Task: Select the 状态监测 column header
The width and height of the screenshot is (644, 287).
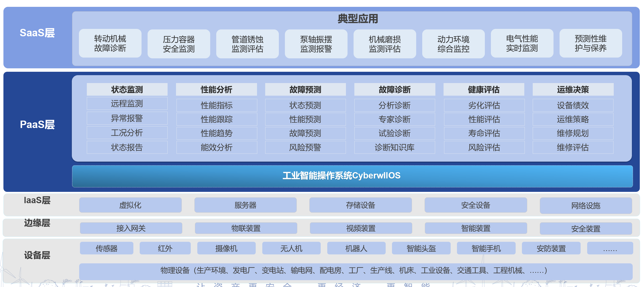Action: 127,89
